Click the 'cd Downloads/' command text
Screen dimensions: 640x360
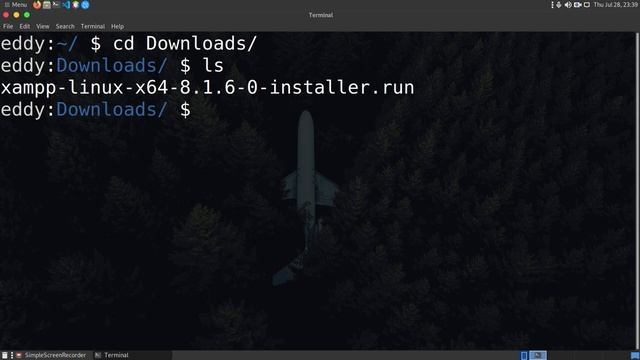(185, 43)
